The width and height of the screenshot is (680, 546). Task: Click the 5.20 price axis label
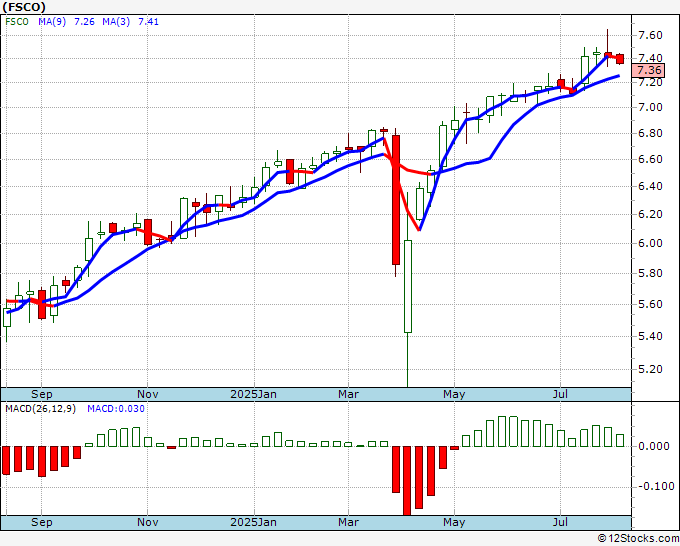click(x=651, y=369)
